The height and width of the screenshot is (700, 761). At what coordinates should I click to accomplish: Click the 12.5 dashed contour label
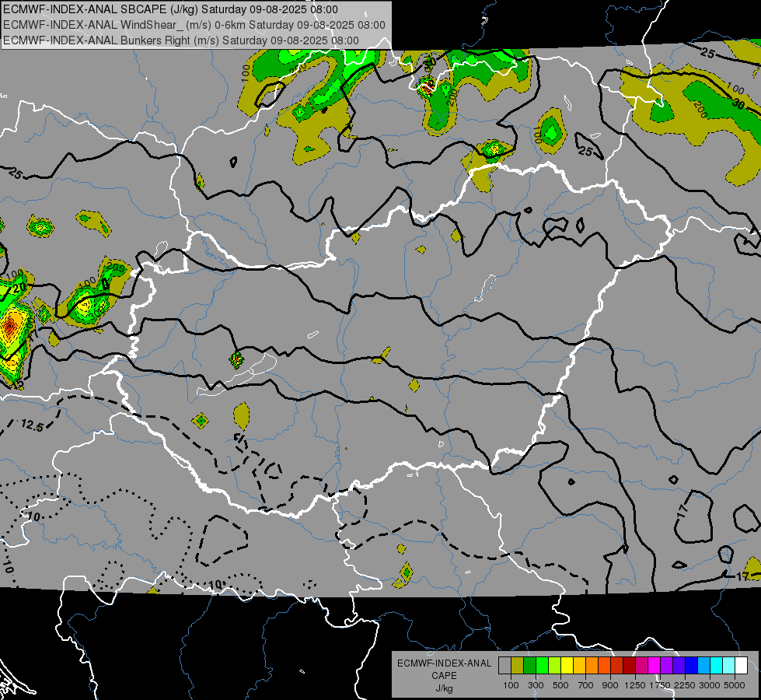click(x=32, y=425)
